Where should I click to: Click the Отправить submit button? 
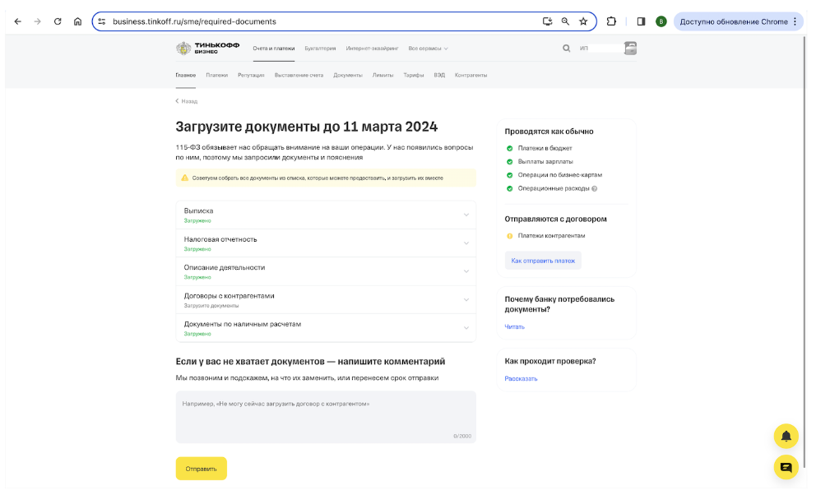(202, 469)
